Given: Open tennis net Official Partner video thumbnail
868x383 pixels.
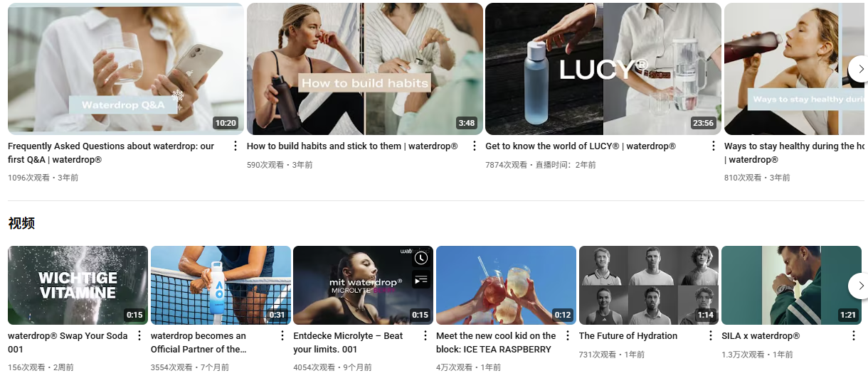Looking at the screenshot, I should [221, 286].
